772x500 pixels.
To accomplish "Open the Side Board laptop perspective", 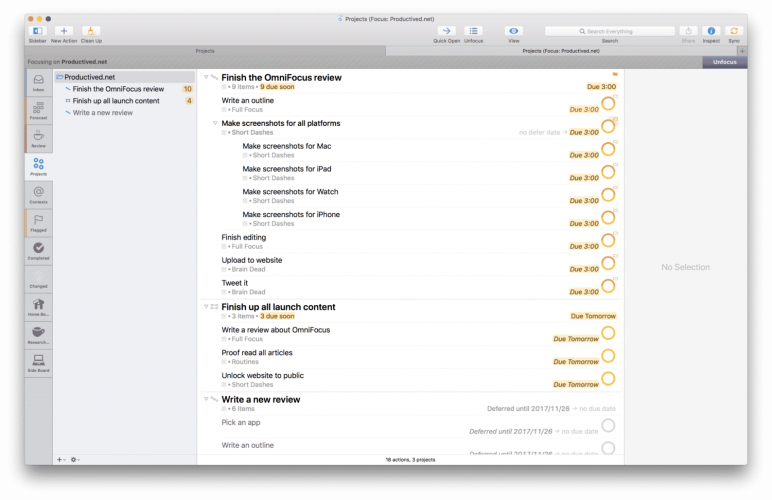I will click(x=38, y=363).
